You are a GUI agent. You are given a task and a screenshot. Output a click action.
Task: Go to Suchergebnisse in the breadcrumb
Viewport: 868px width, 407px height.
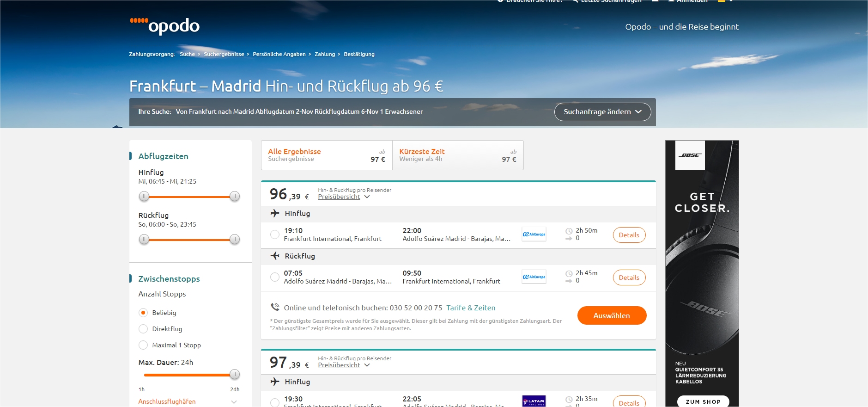tap(224, 54)
